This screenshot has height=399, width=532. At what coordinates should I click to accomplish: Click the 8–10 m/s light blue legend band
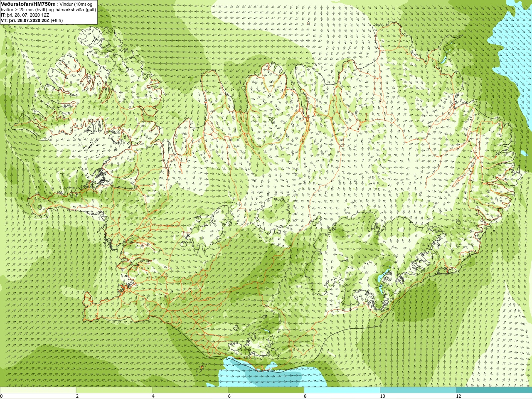[x=342, y=390]
